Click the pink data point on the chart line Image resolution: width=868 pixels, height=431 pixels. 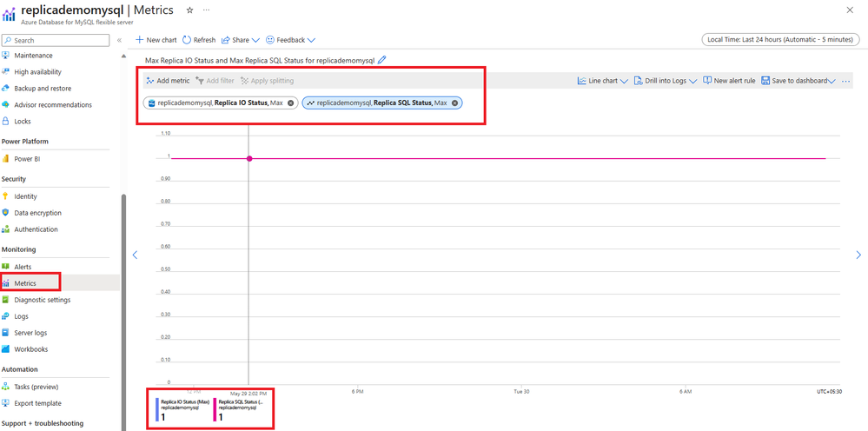coord(249,159)
